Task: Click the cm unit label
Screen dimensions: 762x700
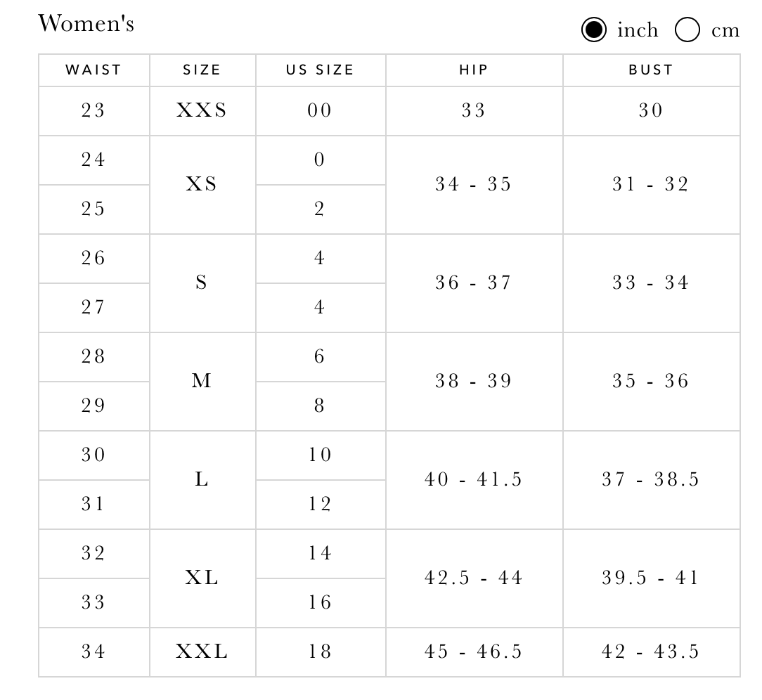Action: point(725,31)
